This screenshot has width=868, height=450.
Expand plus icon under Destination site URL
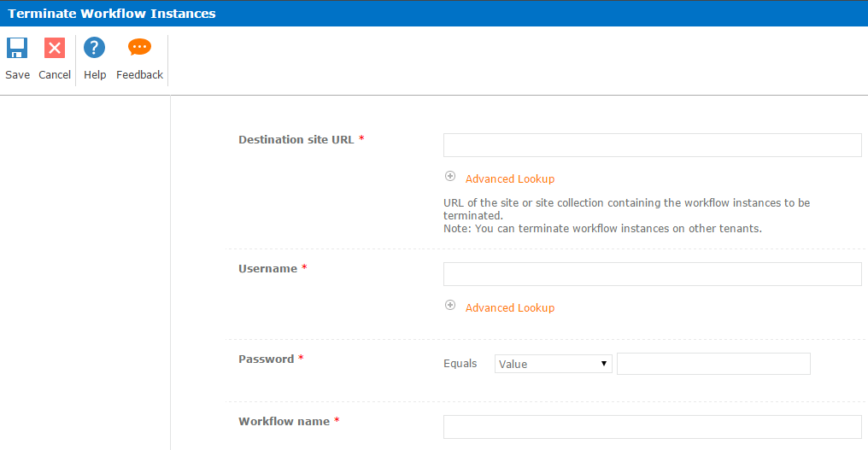[x=450, y=177]
